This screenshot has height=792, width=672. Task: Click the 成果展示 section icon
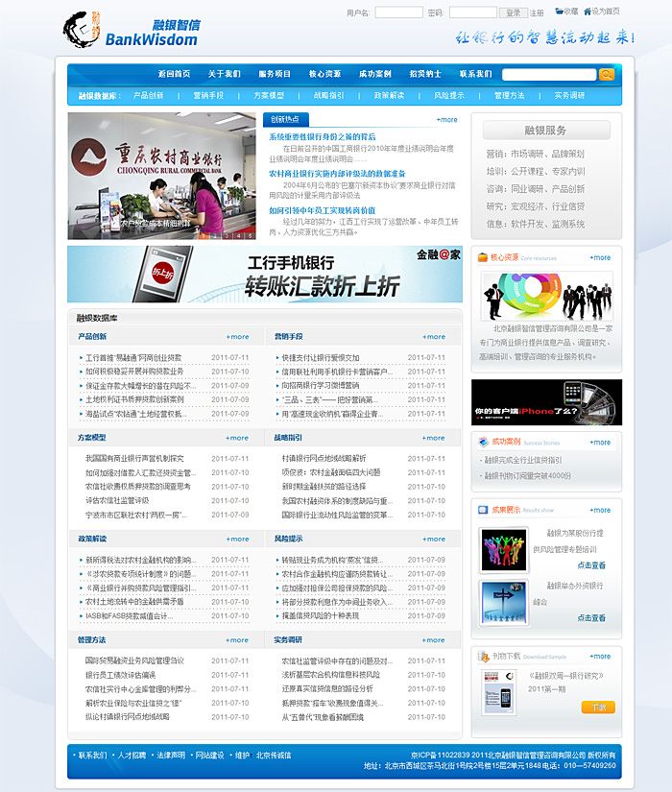[483, 510]
